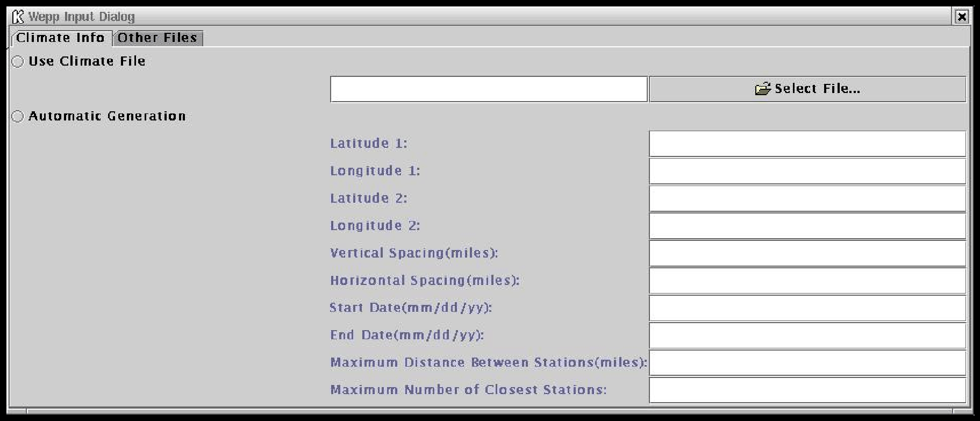
Task: Click into the Longitude 1 field
Action: click(807, 171)
